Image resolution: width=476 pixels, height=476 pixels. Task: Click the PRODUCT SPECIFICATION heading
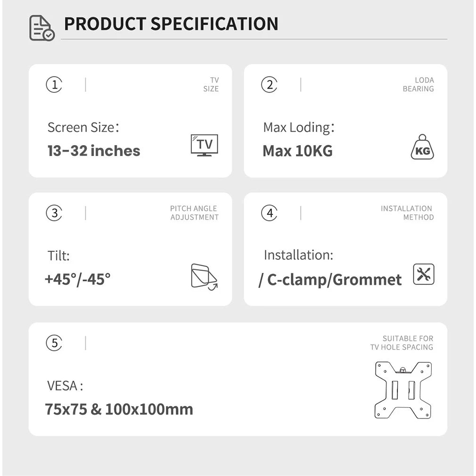pos(171,24)
